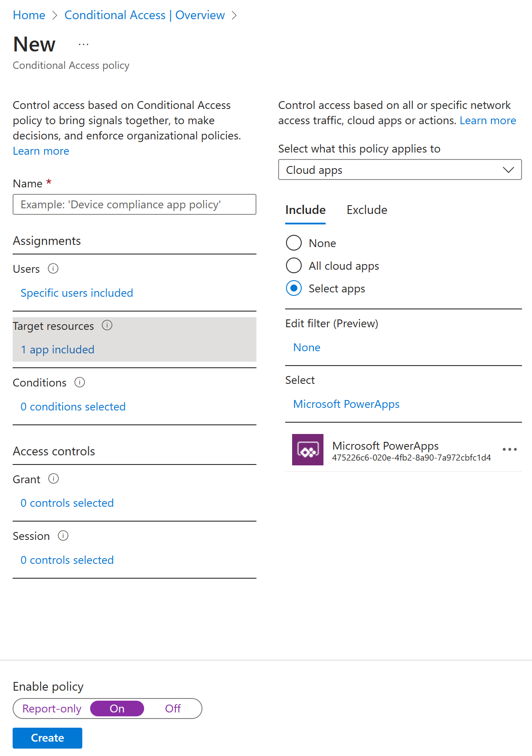Turn the Enable policy toggle Off
Image resolution: width=532 pixels, height=756 pixels.
pyautogui.click(x=173, y=709)
